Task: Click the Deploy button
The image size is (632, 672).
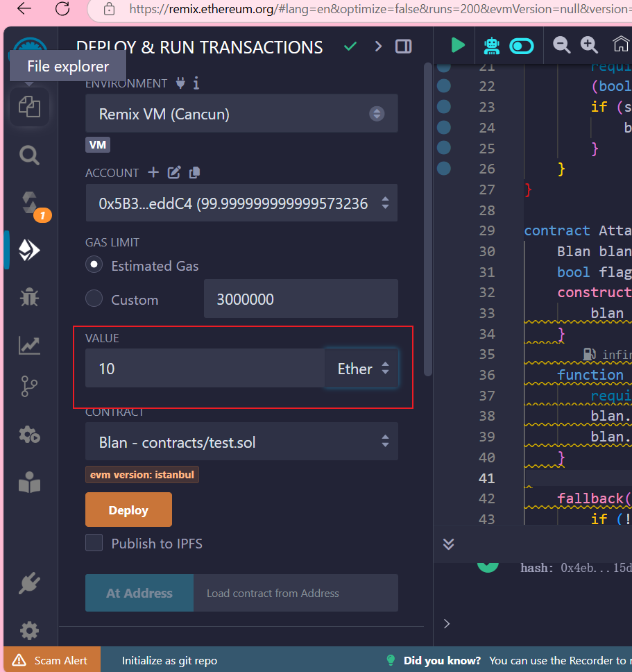Action: tap(128, 510)
